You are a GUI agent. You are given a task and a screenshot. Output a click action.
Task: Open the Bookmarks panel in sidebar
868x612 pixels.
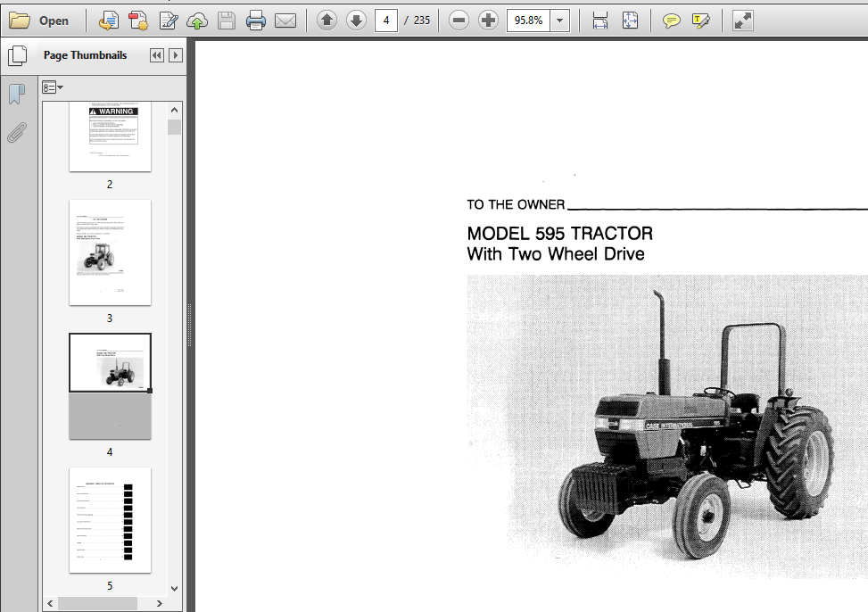tap(17, 95)
